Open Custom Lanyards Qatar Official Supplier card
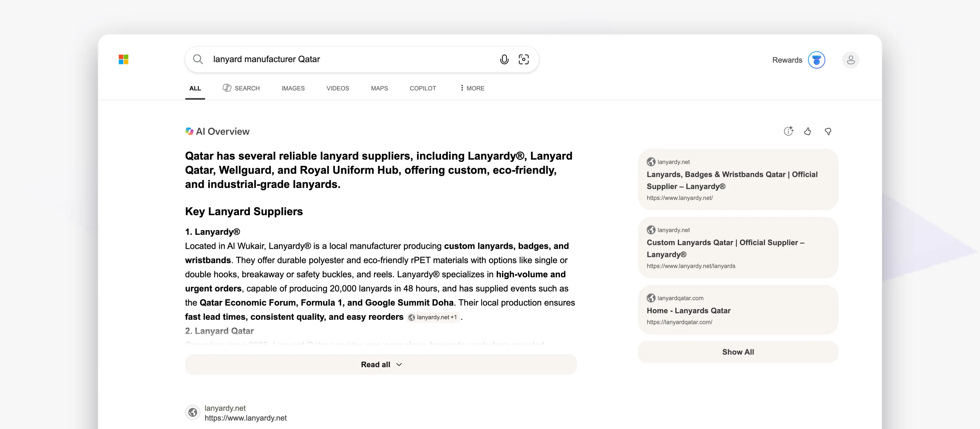Viewport: 980px width, 429px height. (738, 247)
